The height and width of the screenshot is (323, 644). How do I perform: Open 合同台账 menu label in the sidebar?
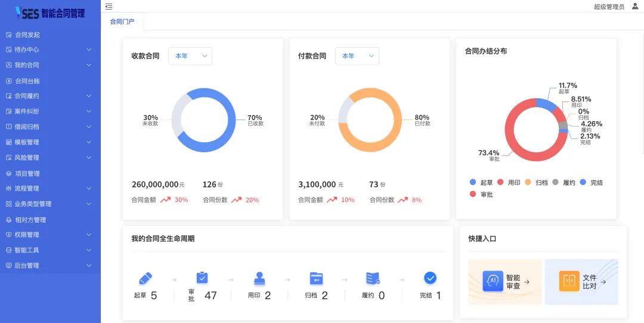coord(27,81)
